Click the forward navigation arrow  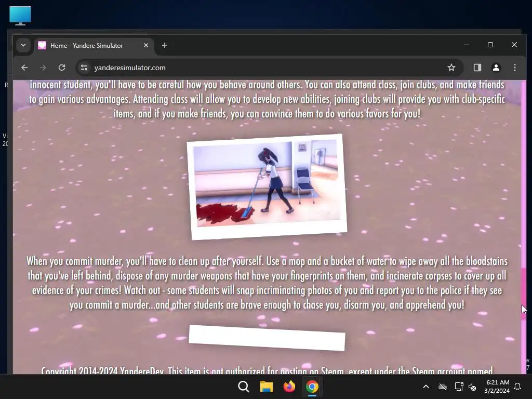tap(43, 68)
